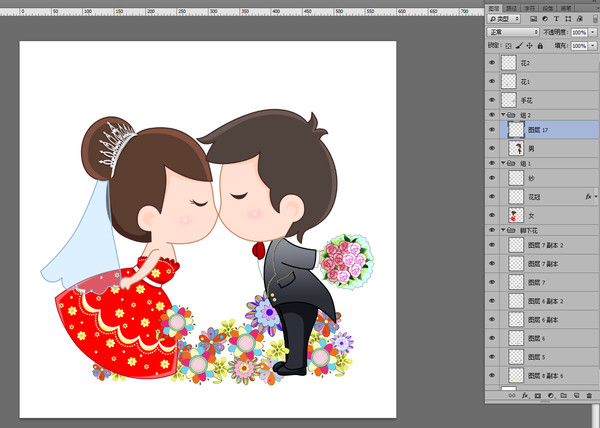
Task: Click thumbnail of 女 layer
Action: coord(516,215)
